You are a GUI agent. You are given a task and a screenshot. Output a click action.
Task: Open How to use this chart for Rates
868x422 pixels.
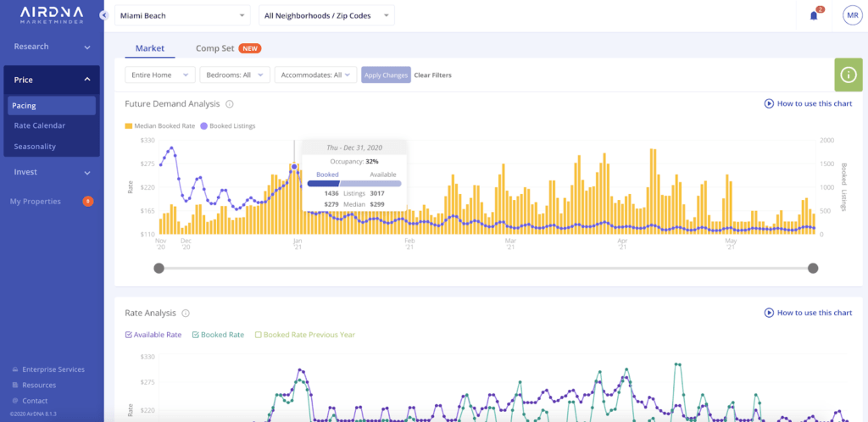[x=815, y=313]
